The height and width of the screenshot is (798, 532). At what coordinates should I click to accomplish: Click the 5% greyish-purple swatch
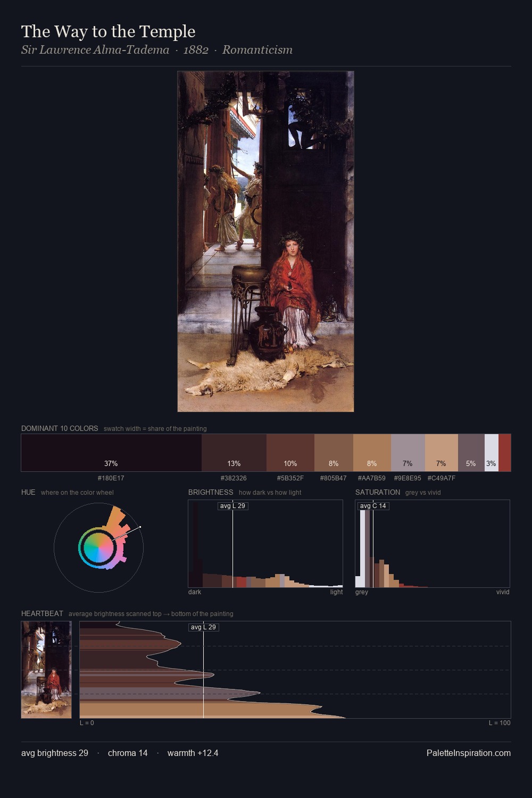[x=471, y=453]
